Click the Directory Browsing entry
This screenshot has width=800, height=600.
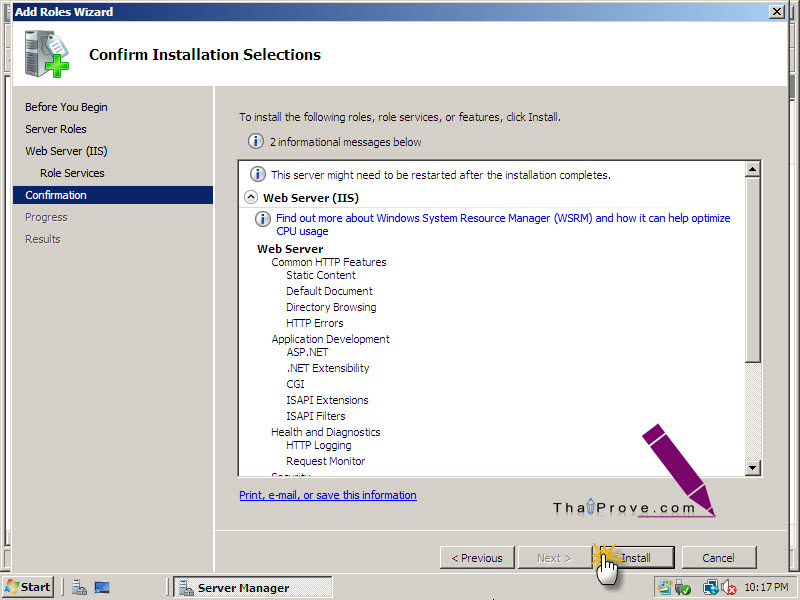(x=331, y=307)
